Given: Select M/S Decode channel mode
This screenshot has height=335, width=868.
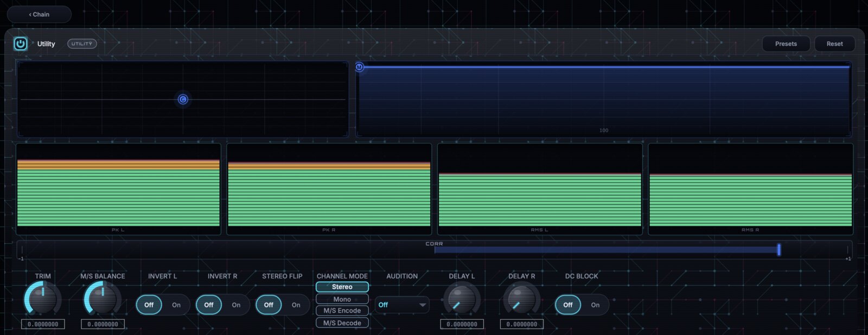Looking at the screenshot, I should (342, 323).
